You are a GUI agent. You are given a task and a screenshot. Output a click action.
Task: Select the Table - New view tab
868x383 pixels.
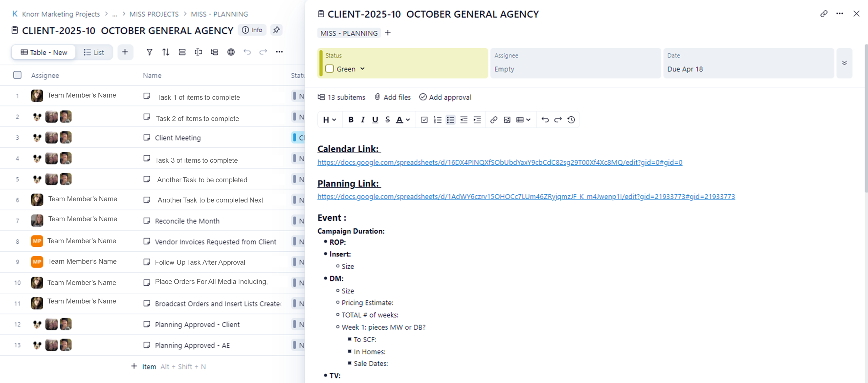point(44,53)
